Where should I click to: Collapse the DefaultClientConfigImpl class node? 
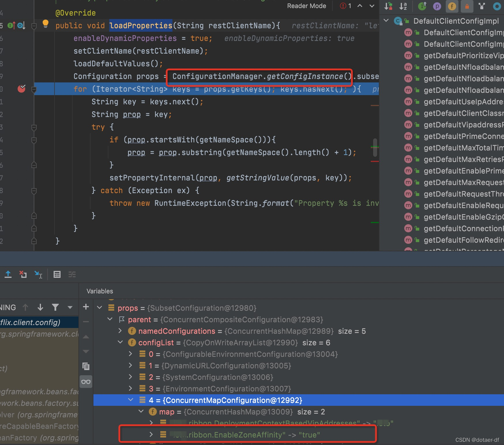point(385,20)
